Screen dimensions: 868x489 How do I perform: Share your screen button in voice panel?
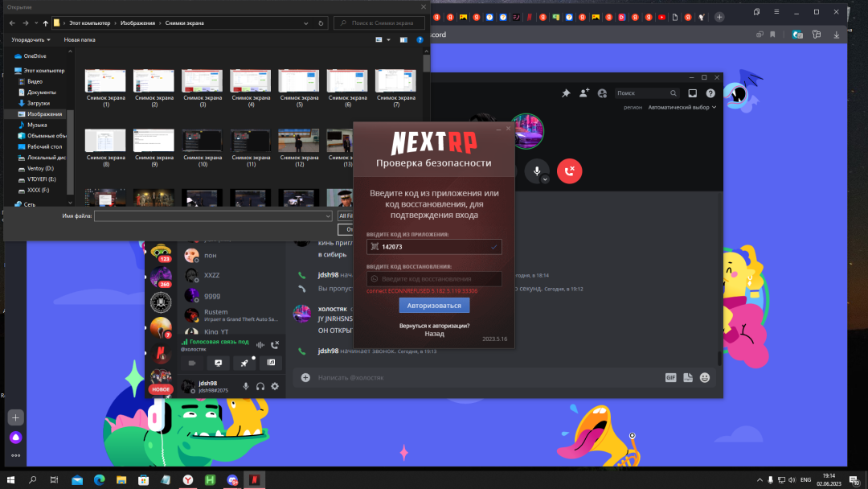pos(218,363)
